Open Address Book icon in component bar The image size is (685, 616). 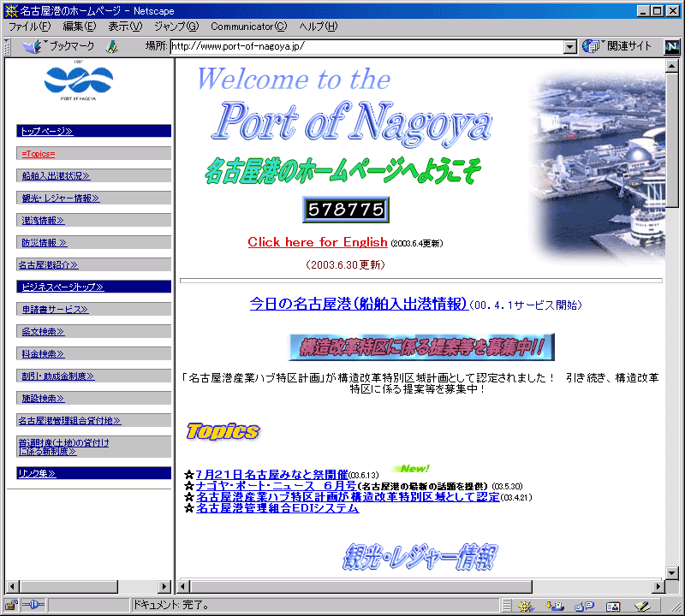coord(613,606)
